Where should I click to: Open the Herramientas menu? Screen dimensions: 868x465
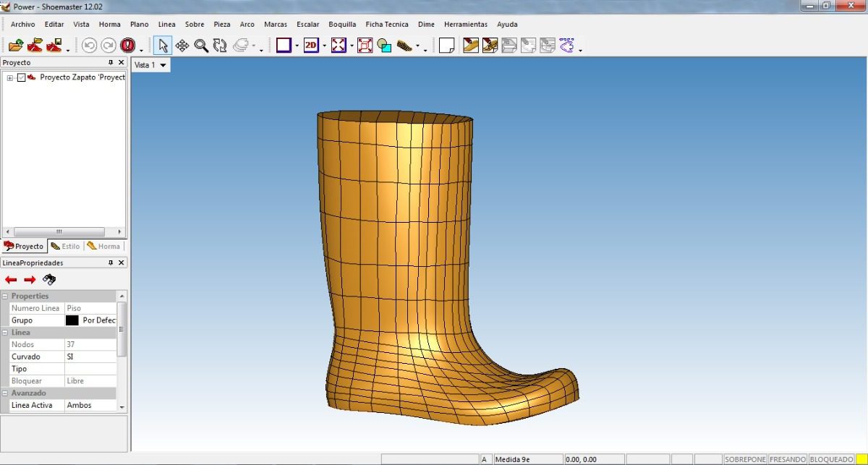pos(465,25)
